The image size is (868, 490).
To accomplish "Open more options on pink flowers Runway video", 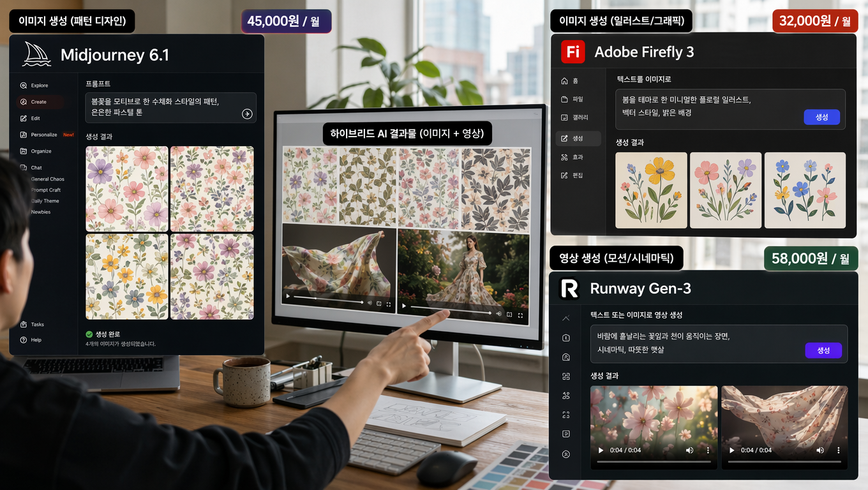I will [x=708, y=450].
